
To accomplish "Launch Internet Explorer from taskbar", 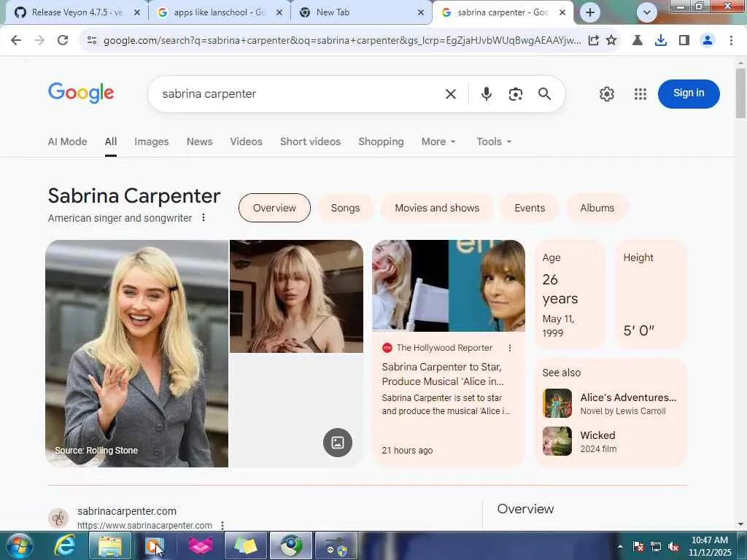I will coord(64,545).
